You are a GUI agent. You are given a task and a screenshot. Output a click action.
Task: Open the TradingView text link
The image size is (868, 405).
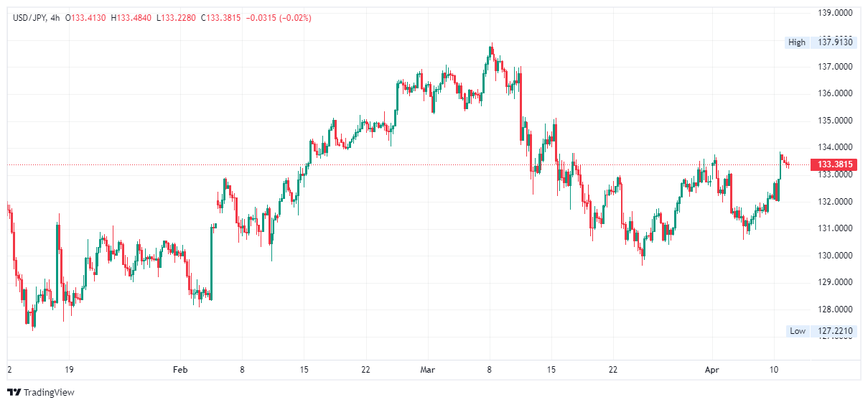[x=49, y=393]
